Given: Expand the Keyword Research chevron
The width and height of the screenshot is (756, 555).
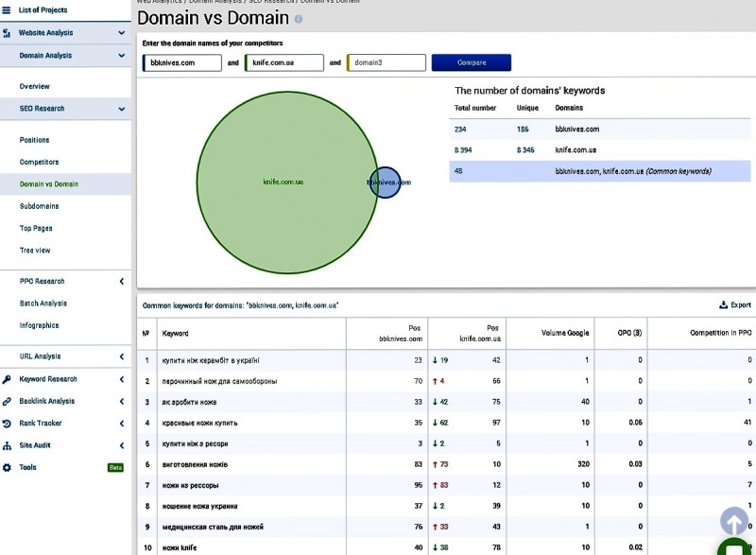Looking at the screenshot, I should [122, 379].
